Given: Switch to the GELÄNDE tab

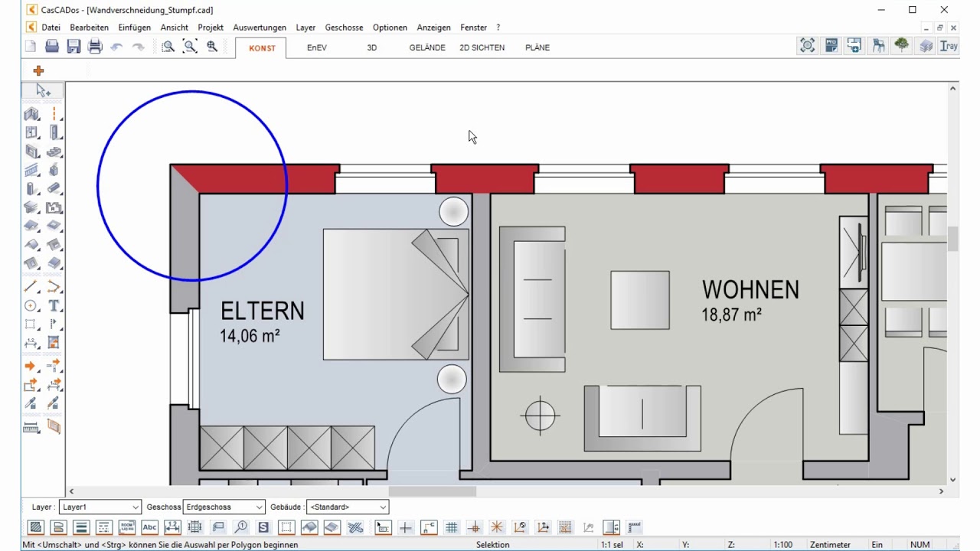Looking at the screenshot, I should click(x=427, y=47).
